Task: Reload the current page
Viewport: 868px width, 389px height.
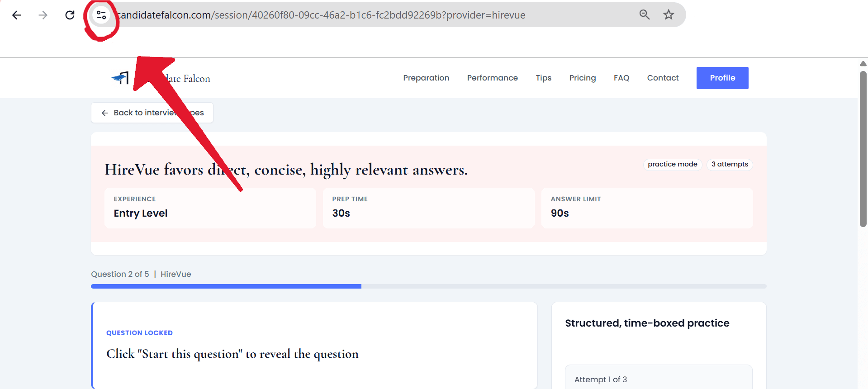Action: click(x=70, y=15)
